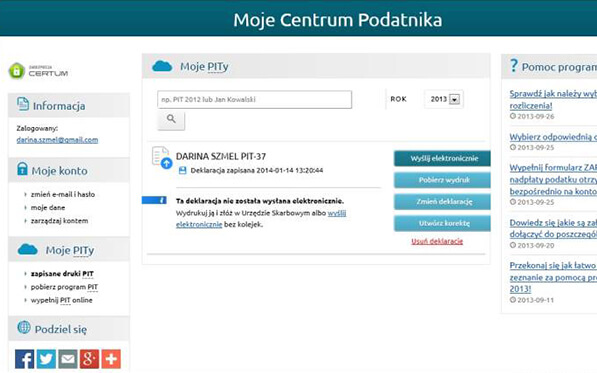Click the PIT-37 document upload icon
597x373 pixels.
pyautogui.click(x=162, y=157)
